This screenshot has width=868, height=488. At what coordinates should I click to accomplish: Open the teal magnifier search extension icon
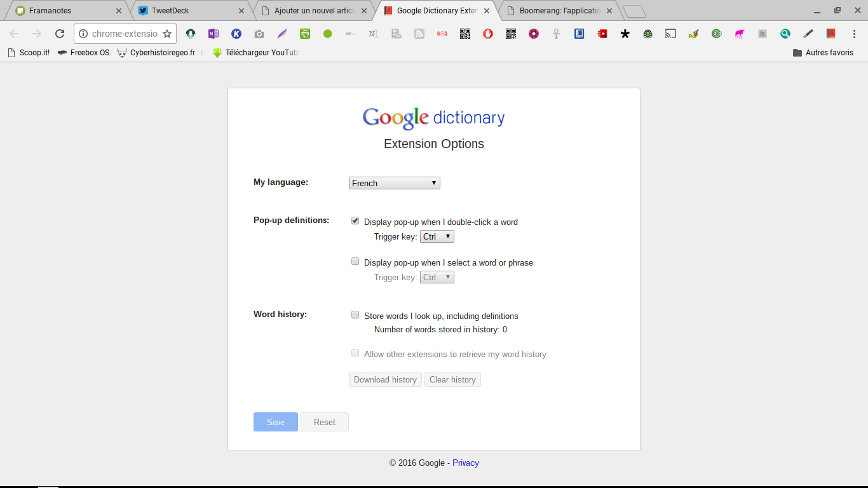(x=785, y=34)
